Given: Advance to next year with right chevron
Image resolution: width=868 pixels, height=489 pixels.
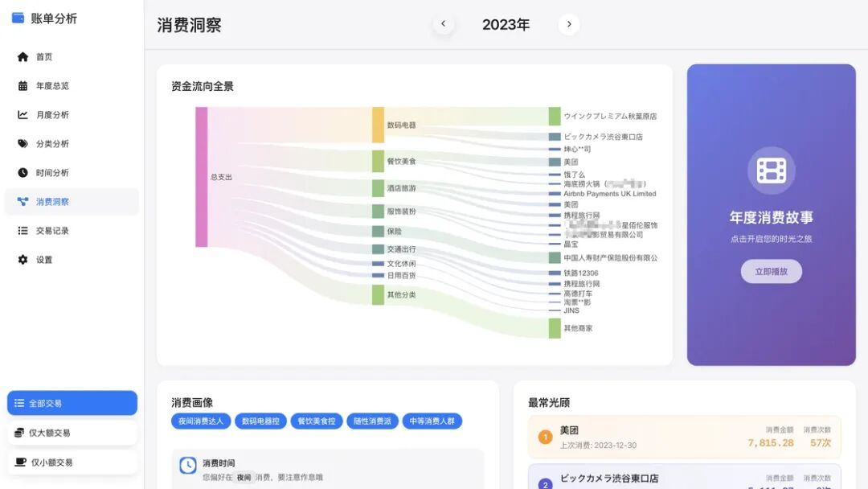Looking at the screenshot, I should click(569, 24).
